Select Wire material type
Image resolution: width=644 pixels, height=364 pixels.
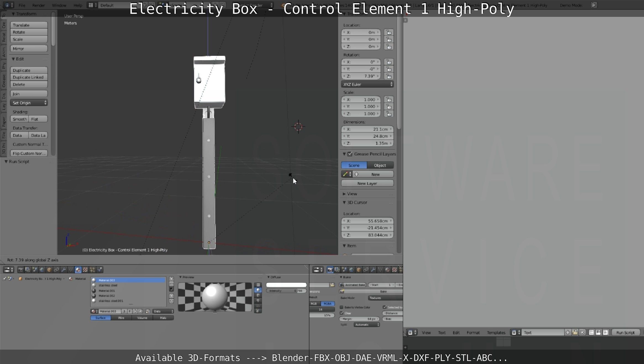click(x=121, y=318)
